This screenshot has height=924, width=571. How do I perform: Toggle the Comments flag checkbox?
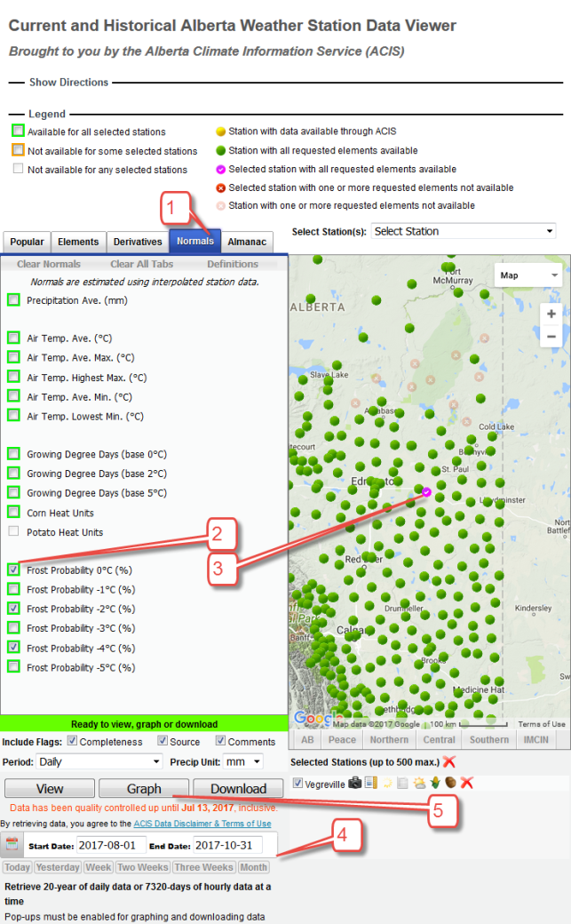tap(220, 741)
